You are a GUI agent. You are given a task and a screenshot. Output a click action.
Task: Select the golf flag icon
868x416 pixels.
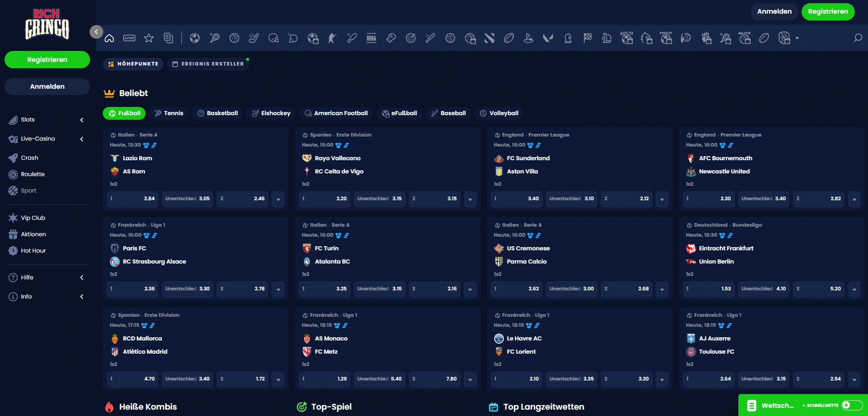click(x=528, y=38)
